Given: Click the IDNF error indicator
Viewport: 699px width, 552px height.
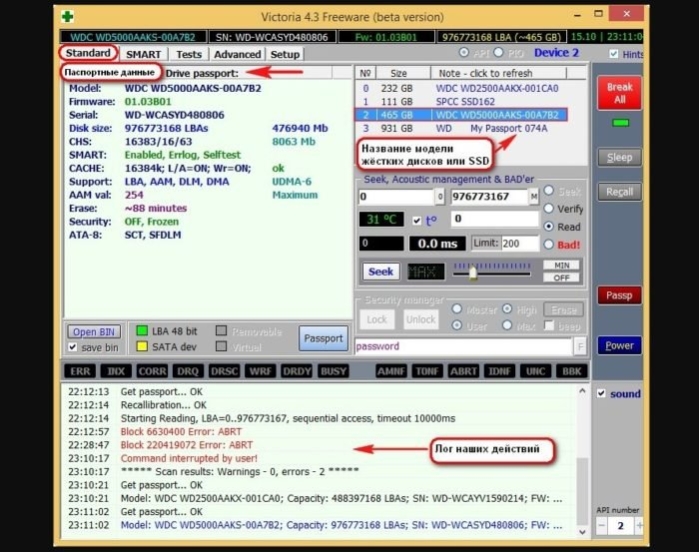Looking at the screenshot, I should pos(499,371).
